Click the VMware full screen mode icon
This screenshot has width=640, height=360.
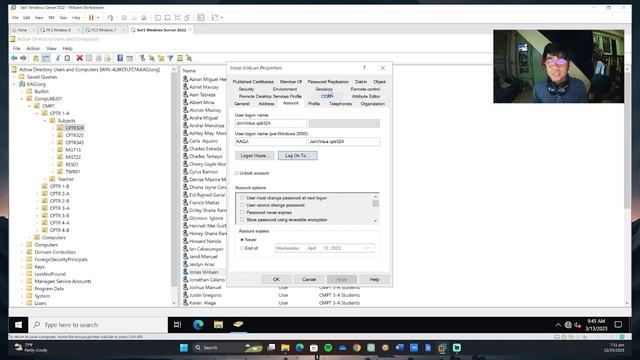tap(177, 18)
